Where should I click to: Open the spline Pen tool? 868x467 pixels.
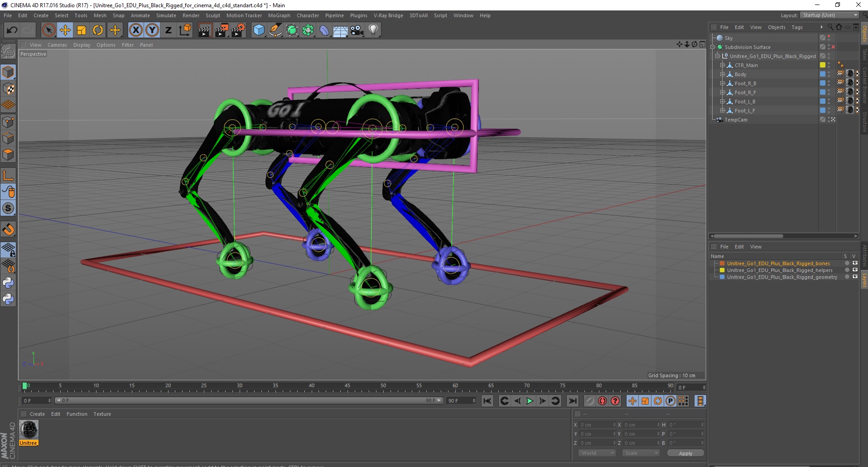275,30
